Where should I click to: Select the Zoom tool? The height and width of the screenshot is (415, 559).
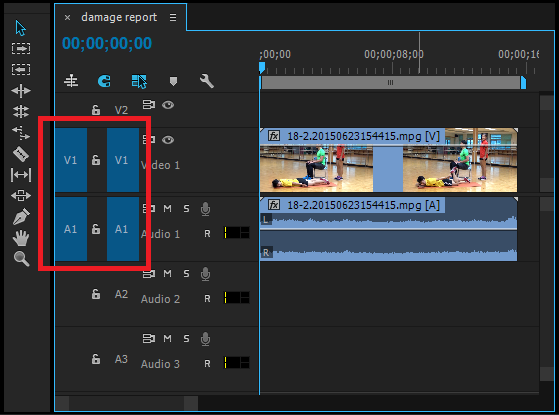click(x=21, y=259)
